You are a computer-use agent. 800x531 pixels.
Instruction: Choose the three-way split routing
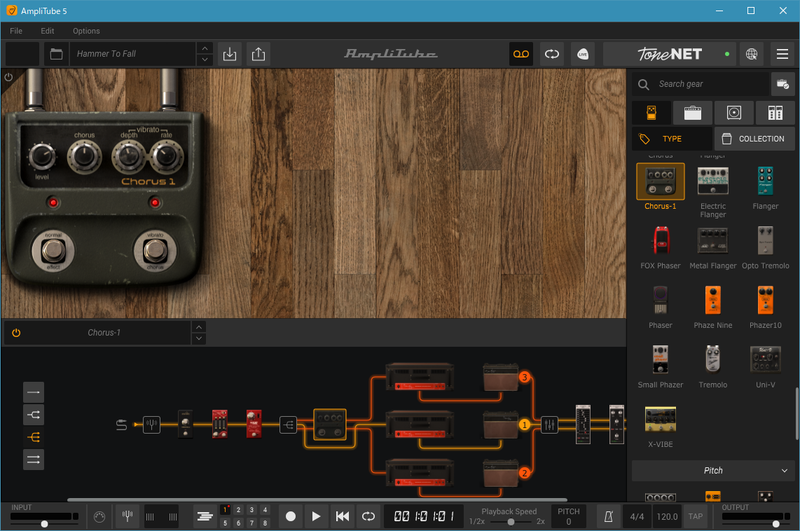pyautogui.click(x=34, y=437)
